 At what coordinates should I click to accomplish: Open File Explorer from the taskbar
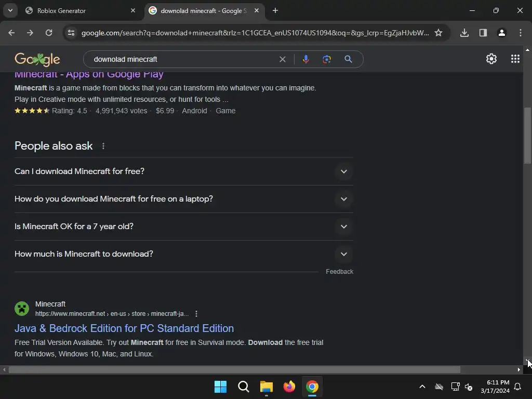point(267,387)
